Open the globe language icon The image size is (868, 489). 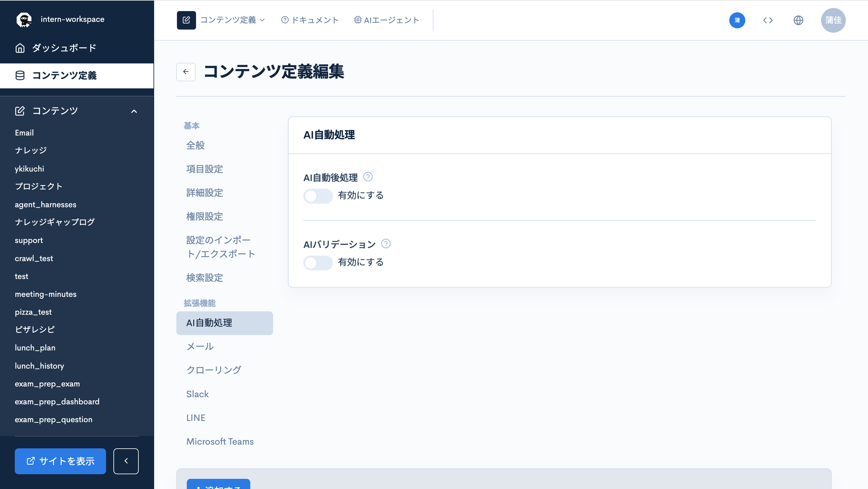[x=798, y=20]
